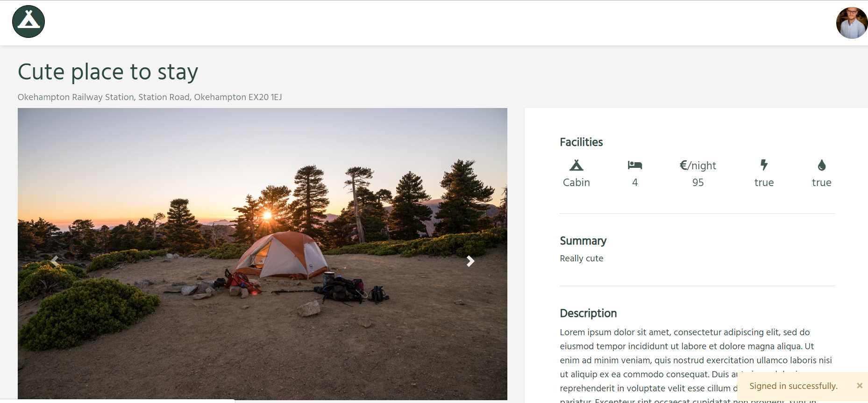Click the Facilities heading
Viewport: 868px width, 403px height.
(581, 142)
